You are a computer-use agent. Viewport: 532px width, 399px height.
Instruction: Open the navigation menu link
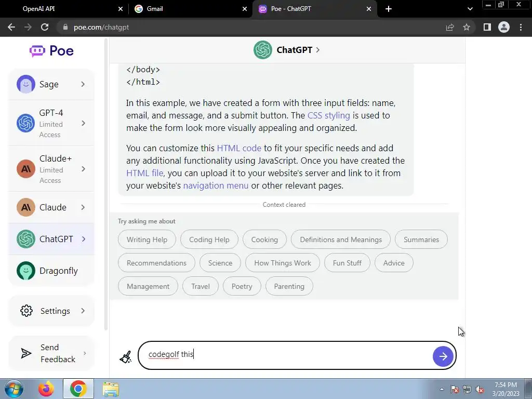(x=216, y=185)
